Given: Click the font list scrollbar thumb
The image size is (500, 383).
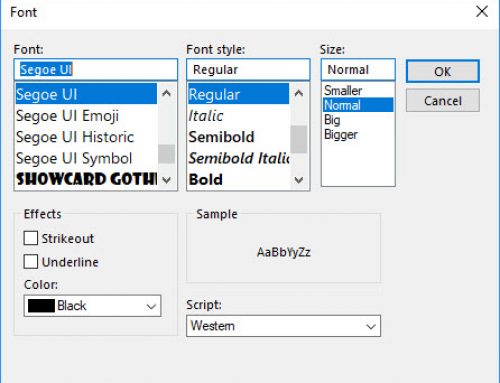Looking at the screenshot, I should [x=166, y=154].
